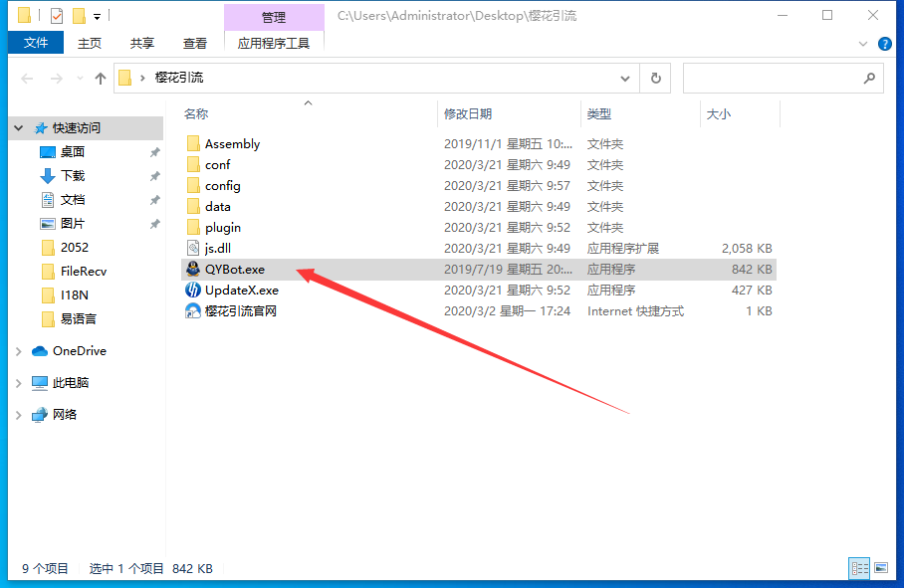This screenshot has width=904, height=588.
Task: Sort by the 大小 column header
Action: click(719, 114)
